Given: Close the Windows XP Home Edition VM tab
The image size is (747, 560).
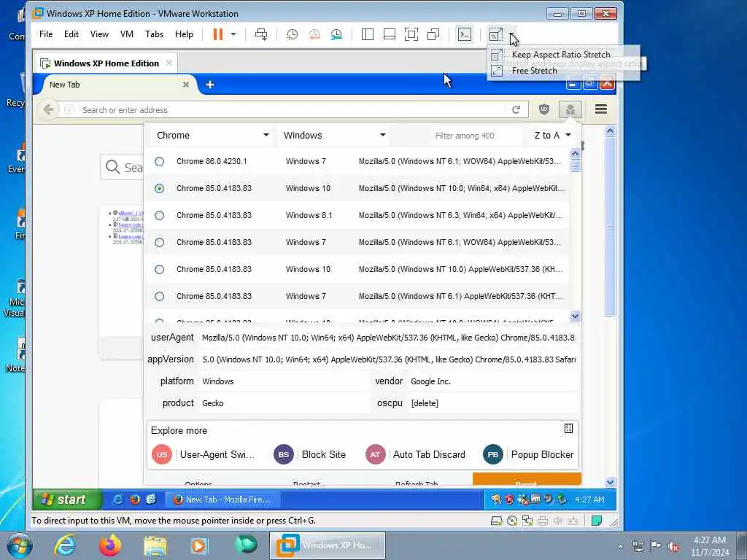Looking at the screenshot, I should tap(169, 63).
